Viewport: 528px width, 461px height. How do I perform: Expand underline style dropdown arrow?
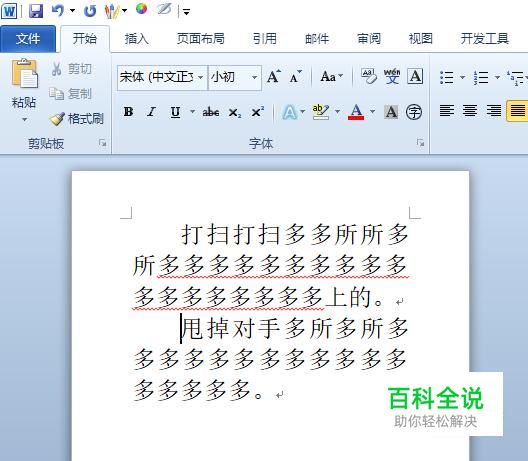pyautogui.click(x=192, y=111)
